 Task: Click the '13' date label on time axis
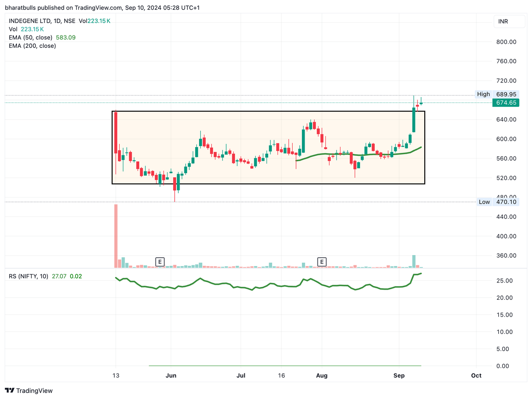click(x=116, y=376)
